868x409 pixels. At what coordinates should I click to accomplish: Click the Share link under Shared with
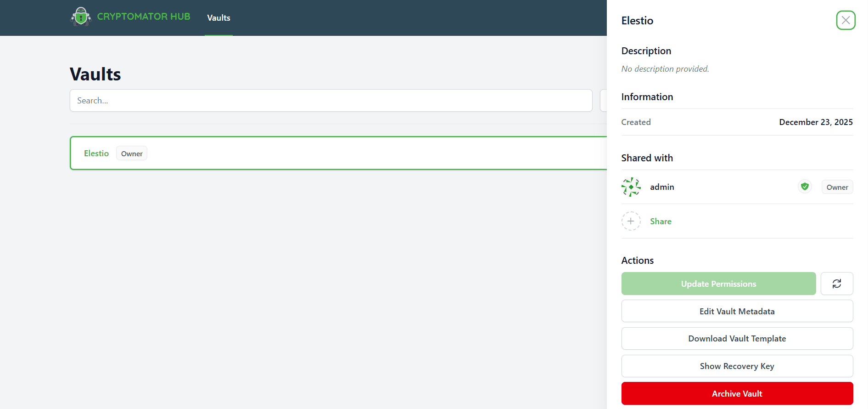click(661, 222)
